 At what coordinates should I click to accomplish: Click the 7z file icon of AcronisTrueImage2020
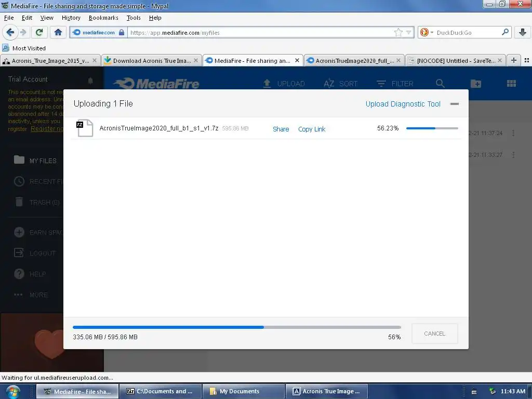coord(85,128)
